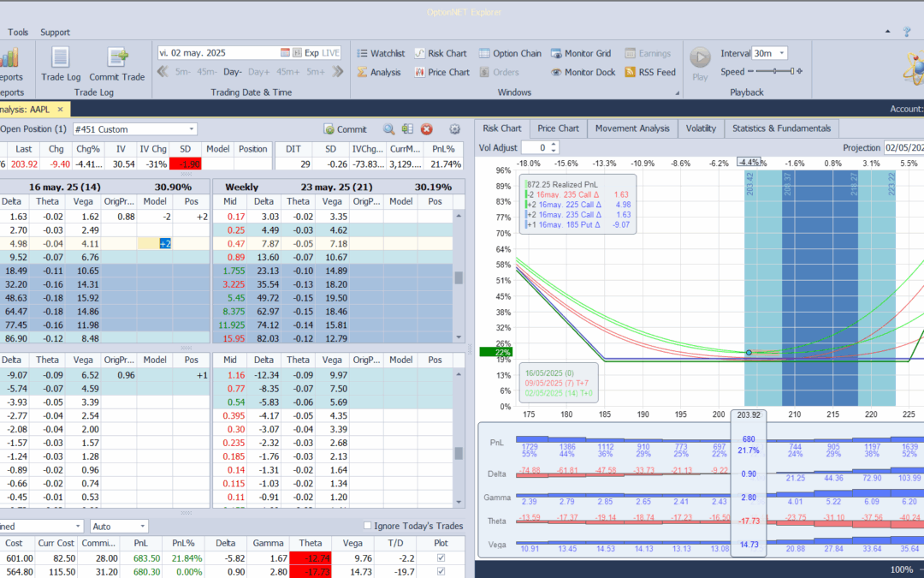Open the Orders window

(499, 72)
